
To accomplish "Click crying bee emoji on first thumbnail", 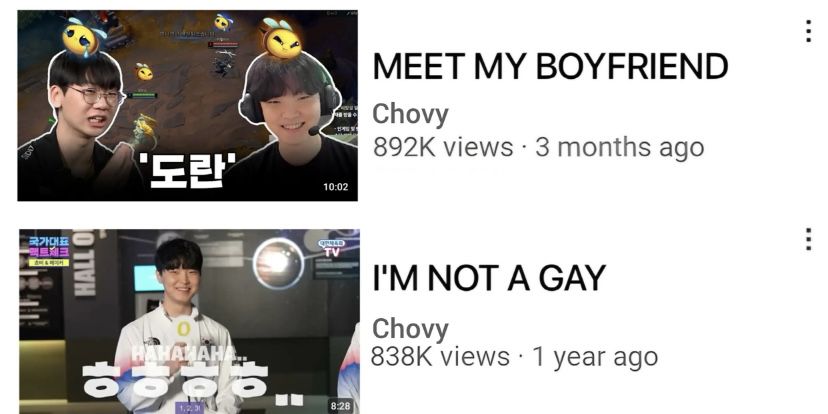I will coord(82,37).
